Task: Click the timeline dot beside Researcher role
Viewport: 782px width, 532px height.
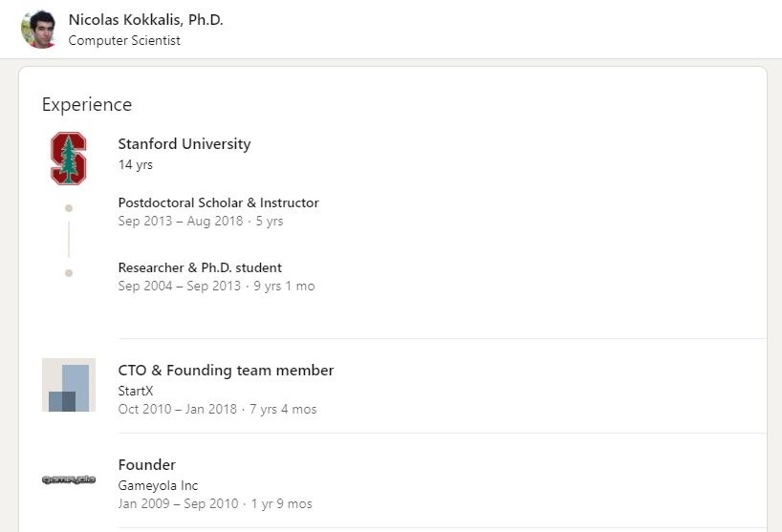Action: point(69,273)
